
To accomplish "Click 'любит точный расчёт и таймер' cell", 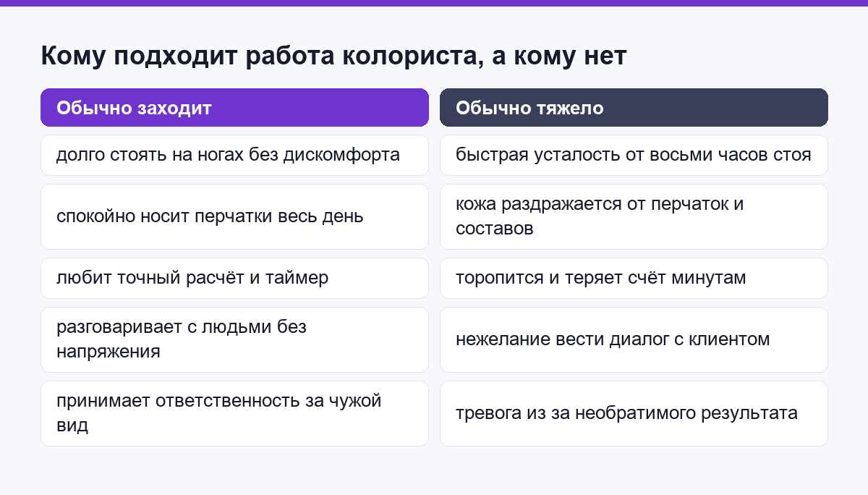I will tap(234, 278).
